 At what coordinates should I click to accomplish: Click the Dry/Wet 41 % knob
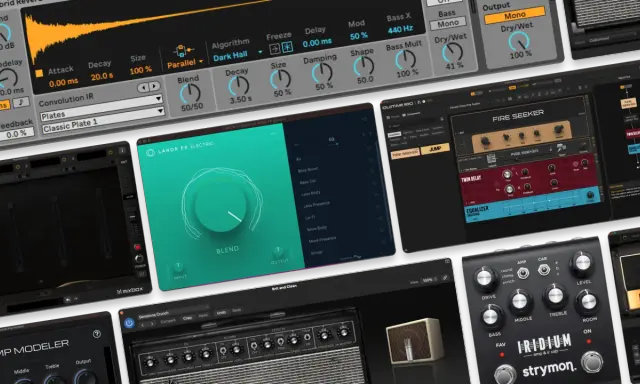click(452, 52)
